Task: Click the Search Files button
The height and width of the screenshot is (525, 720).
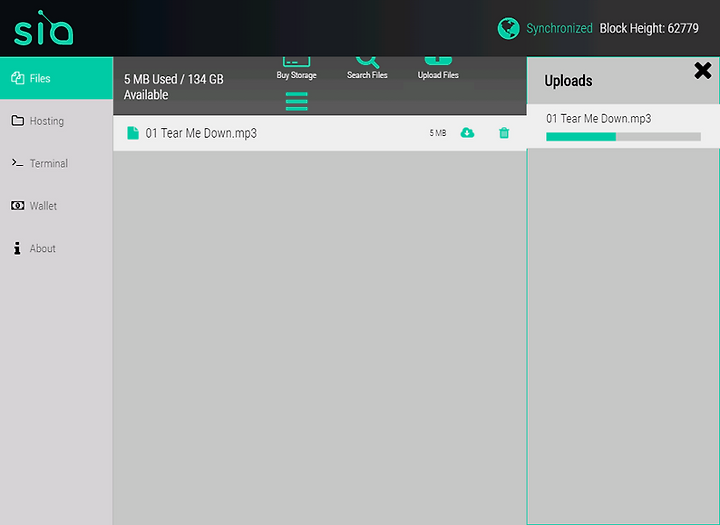Action: [x=367, y=68]
